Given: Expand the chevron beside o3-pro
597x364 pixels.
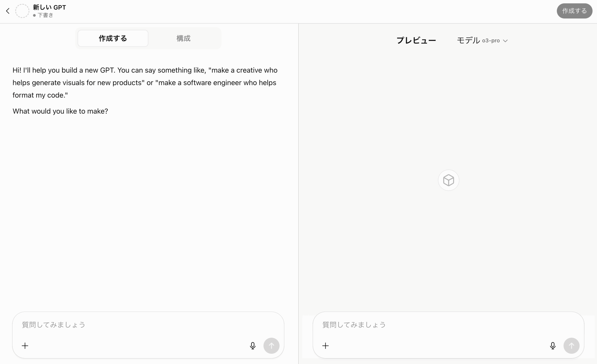Looking at the screenshot, I should tap(505, 41).
